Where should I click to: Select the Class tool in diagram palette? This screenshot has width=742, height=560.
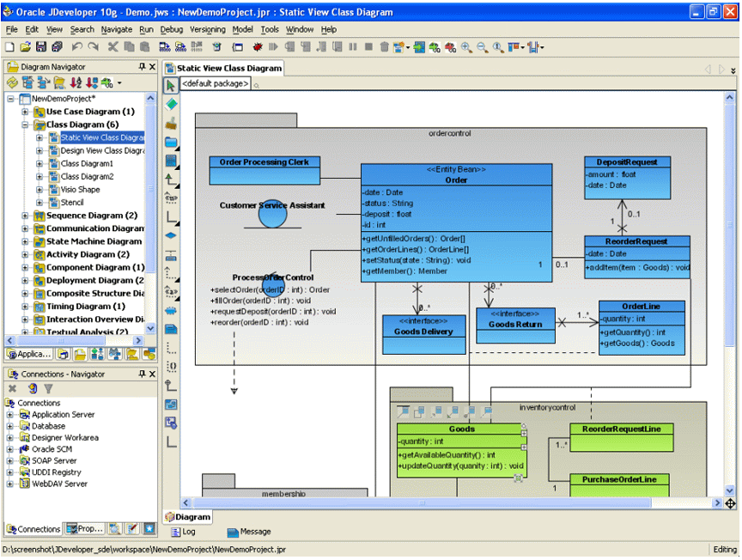point(171,161)
